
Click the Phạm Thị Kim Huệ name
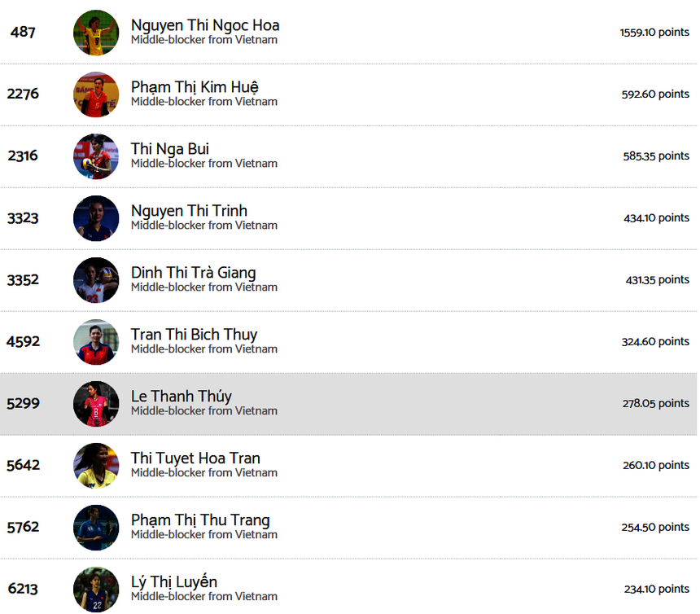[195, 87]
